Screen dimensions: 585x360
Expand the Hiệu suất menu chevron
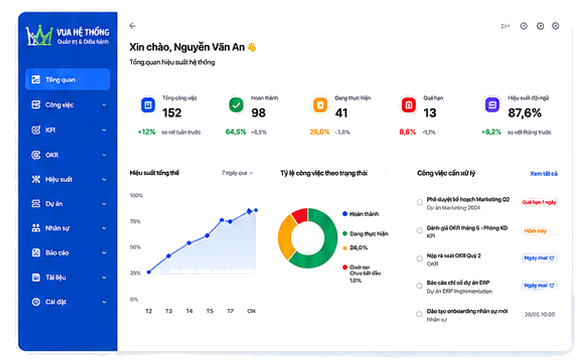104,179
